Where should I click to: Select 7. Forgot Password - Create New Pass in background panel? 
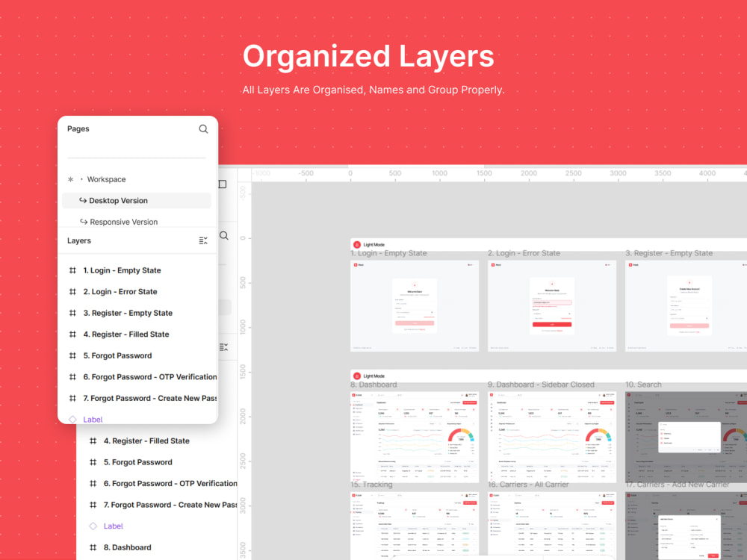coord(170,505)
